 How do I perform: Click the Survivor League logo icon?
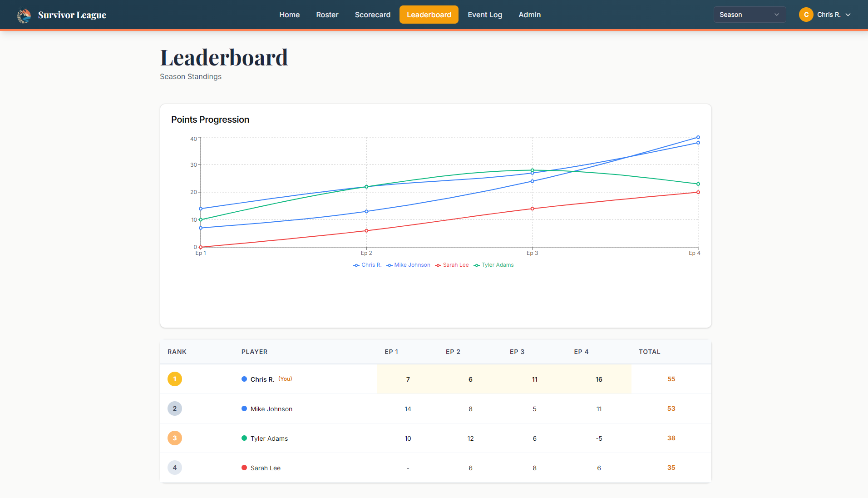click(24, 15)
